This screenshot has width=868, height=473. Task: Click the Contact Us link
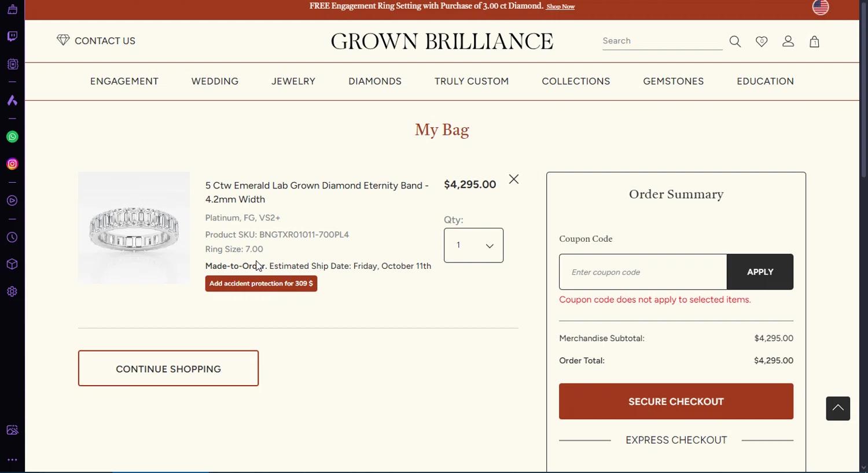point(105,41)
